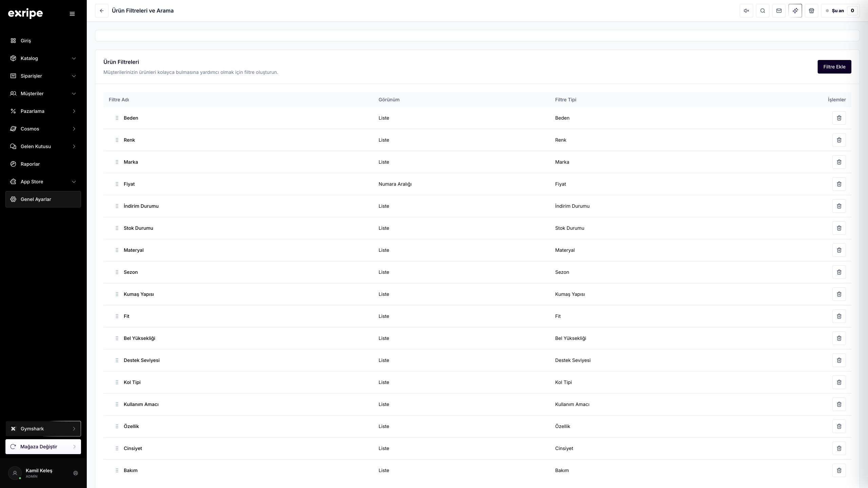
Task: Open the Pazarlama submenu
Action: 43,111
